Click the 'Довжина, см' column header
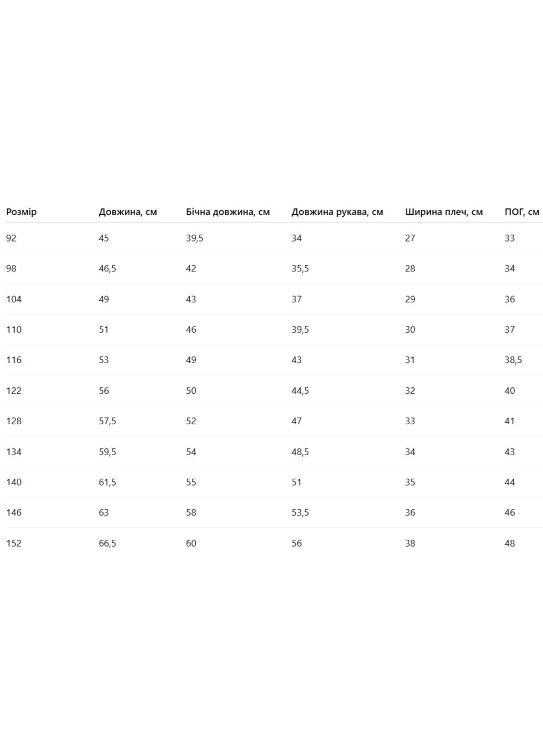Screen dimensions: 543x756 tap(127, 212)
